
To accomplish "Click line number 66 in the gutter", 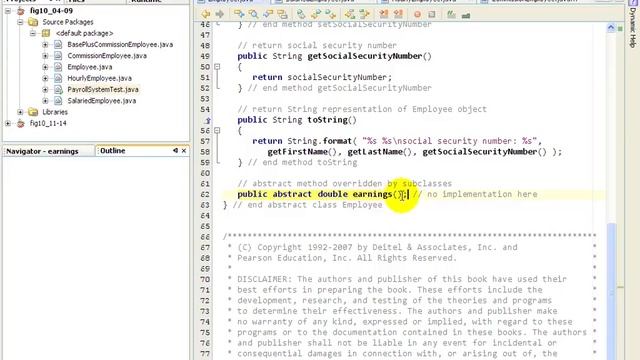I will [x=205, y=237].
